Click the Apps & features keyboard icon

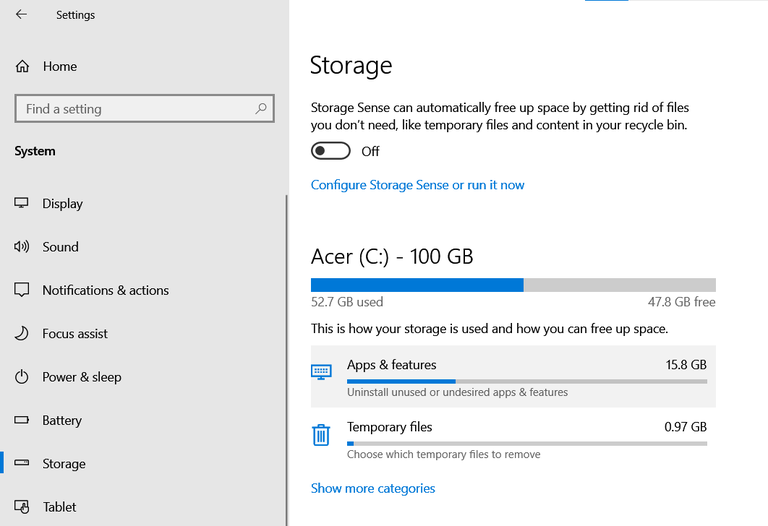coord(321,372)
